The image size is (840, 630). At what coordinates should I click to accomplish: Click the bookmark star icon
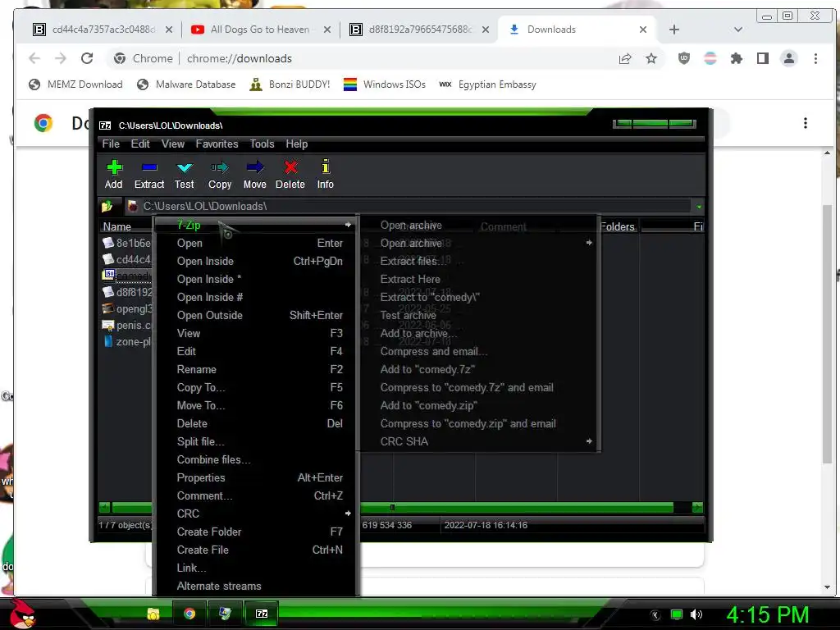click(x=651, y=58)
